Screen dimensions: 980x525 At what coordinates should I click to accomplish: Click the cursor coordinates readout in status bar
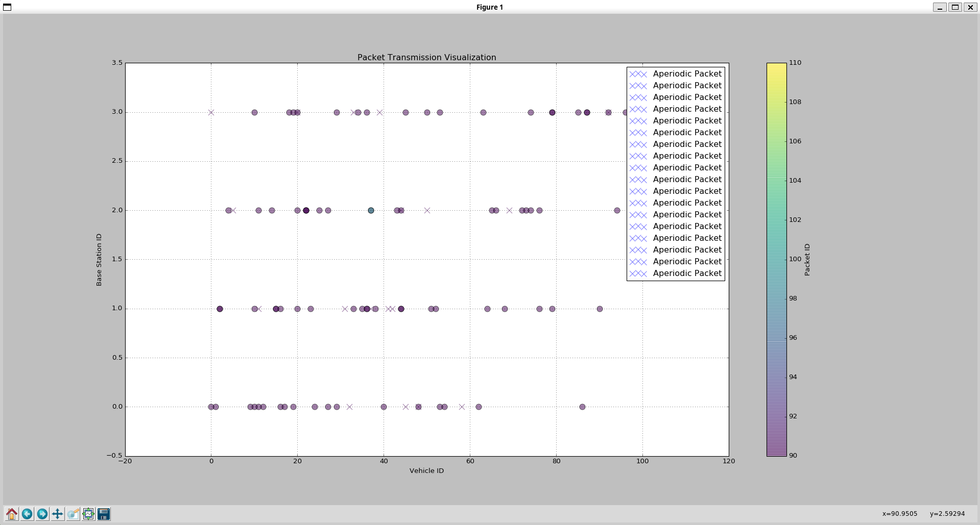(923, 514)
